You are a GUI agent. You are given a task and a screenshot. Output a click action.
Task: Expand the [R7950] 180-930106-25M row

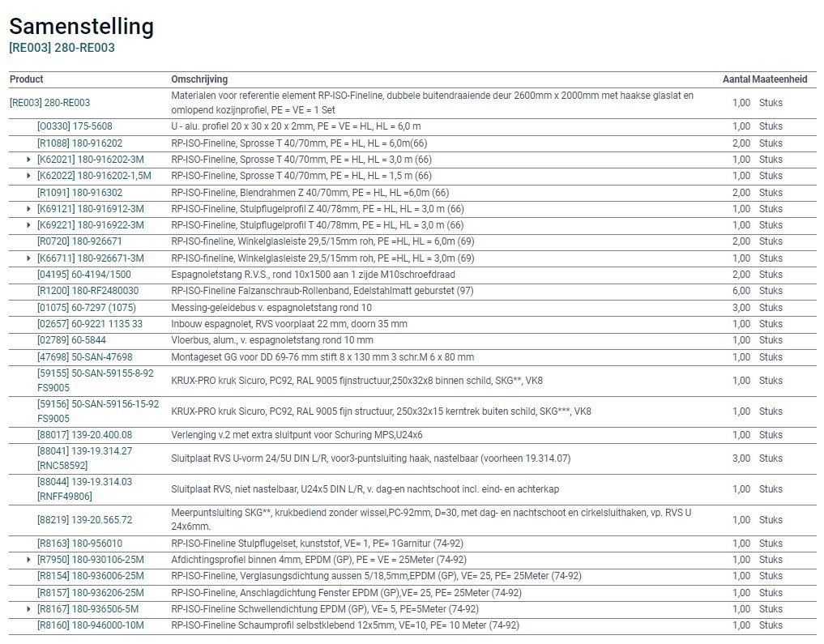coord(28,560)
